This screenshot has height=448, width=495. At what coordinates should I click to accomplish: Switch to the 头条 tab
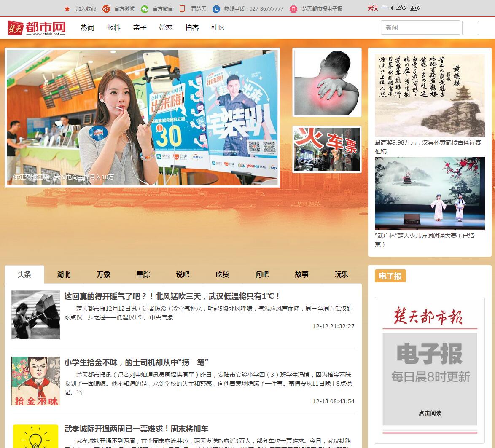click(x=24, y=274)
